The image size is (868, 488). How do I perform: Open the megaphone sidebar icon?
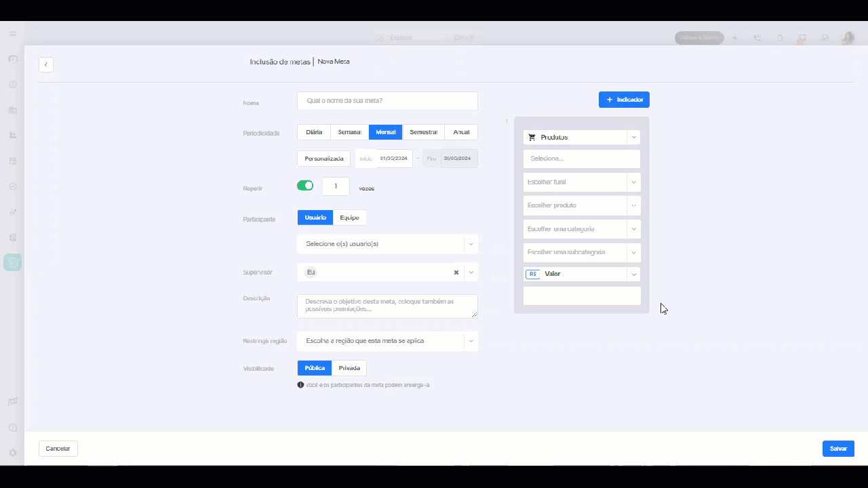tap(13, 401)
